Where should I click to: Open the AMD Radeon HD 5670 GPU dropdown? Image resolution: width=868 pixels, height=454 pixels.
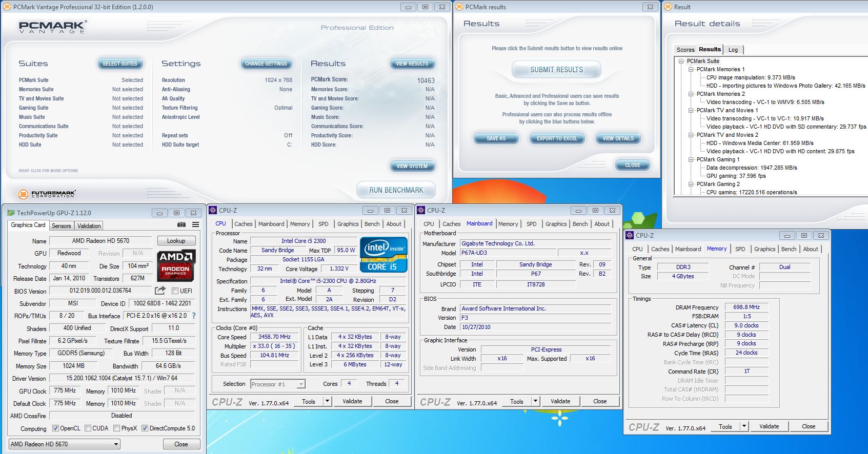[65, 444]
